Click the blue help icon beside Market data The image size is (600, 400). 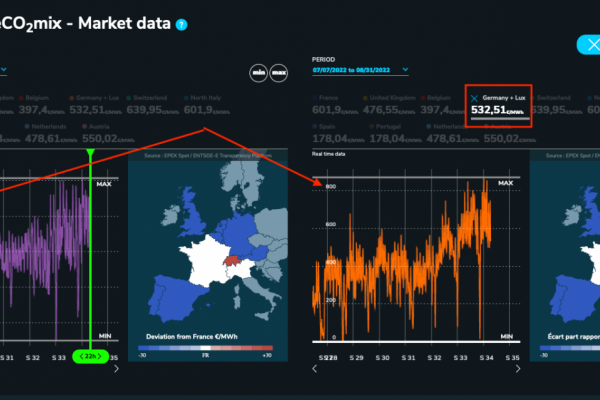181,24
